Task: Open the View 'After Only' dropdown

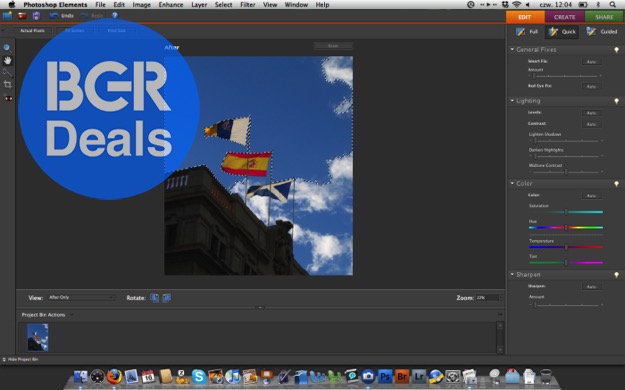Action: [81, 297]
